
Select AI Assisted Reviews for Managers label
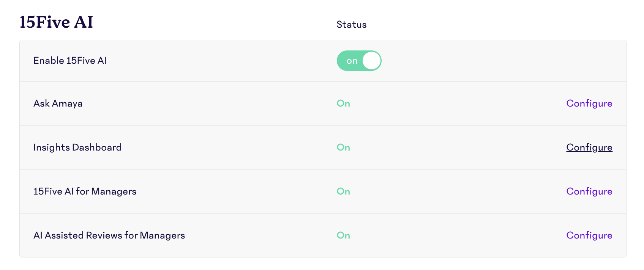(109, 235)
